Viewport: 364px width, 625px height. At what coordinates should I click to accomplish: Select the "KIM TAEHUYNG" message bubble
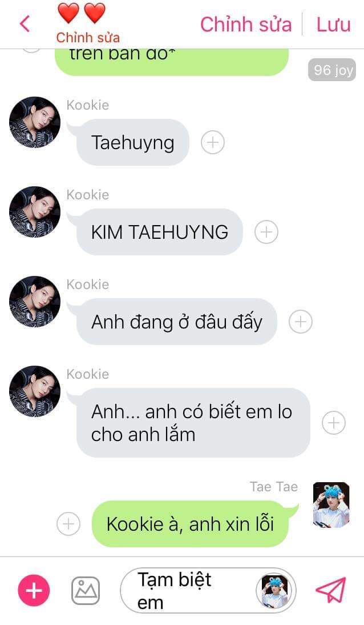[x=159, y=231]
